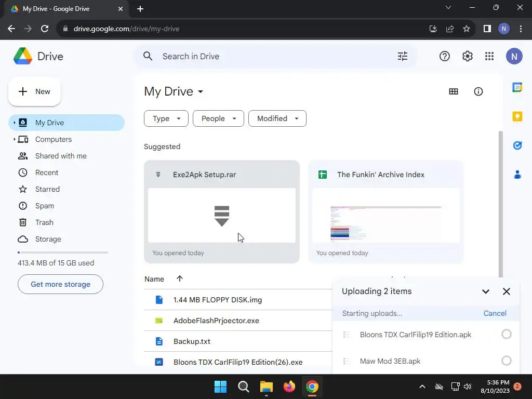Screen dimensions: 532x399
Task: Open the Exe2Apk Setup.rar suggested card
Action: click(222, 212)
